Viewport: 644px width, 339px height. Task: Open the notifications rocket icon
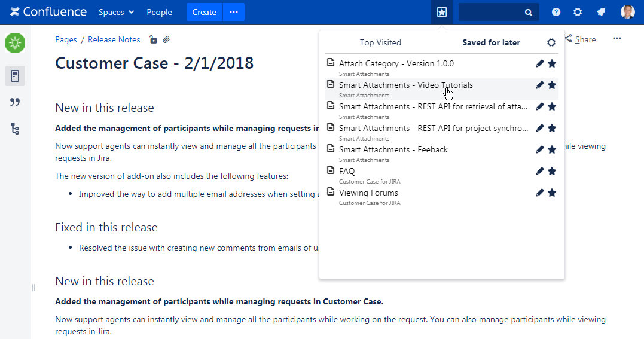coord(601,12)
